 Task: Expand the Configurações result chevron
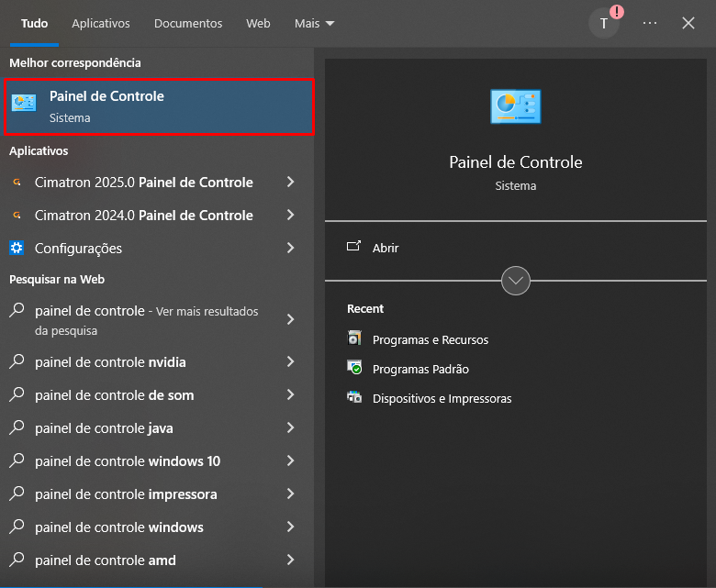click(290, 248)
